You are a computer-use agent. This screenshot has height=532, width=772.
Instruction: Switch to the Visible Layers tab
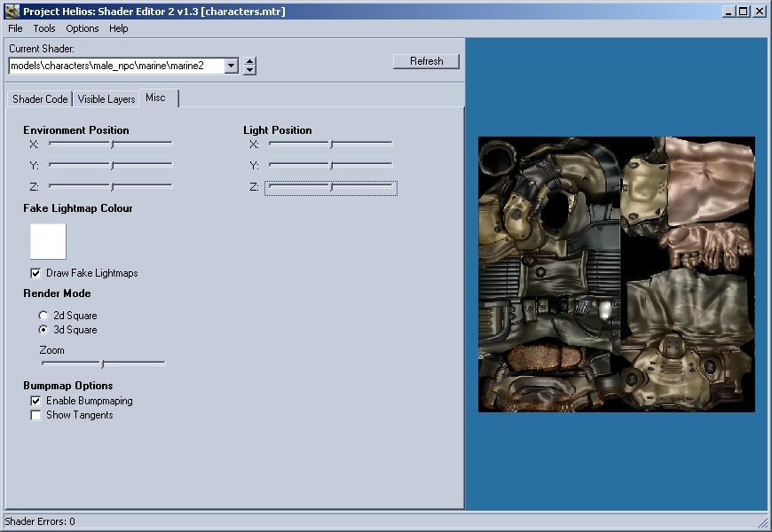tap(106, 99)
